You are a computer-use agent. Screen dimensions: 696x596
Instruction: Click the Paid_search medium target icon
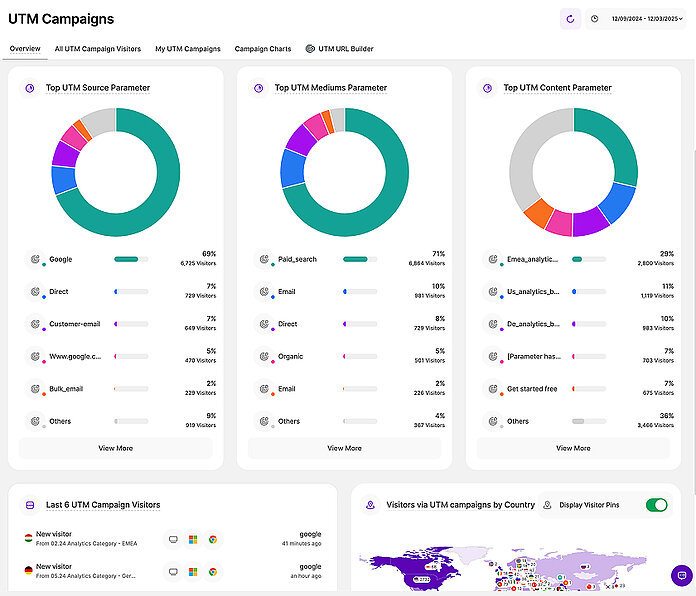tap(265, 259)
